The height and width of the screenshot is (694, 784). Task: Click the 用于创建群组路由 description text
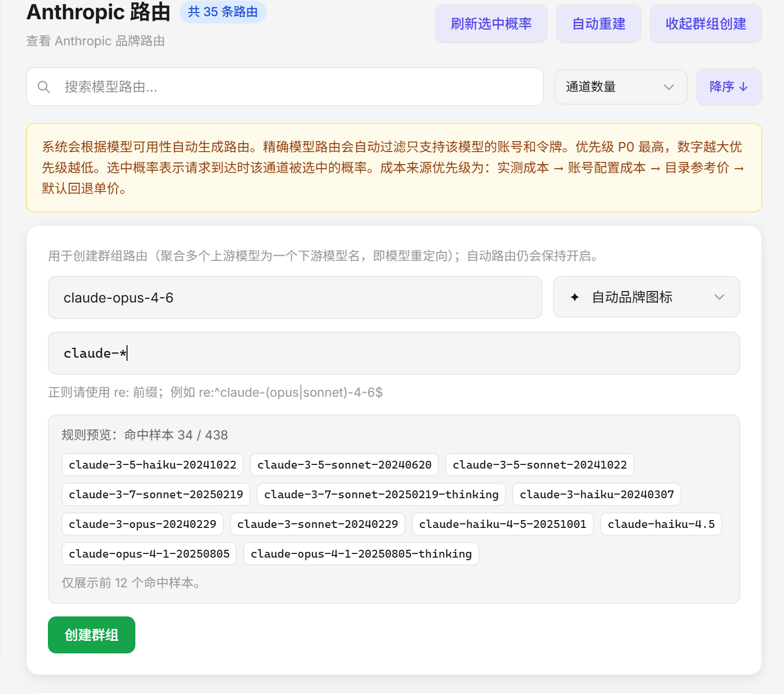click(325, 256)
